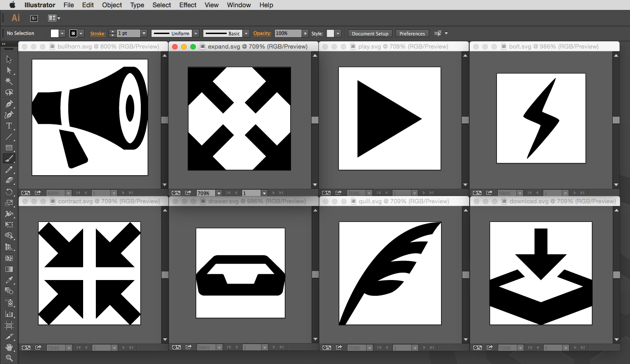Open Adobe Bridge via Br icon
This screenshot has height=364, width=630.
(34, 18)
